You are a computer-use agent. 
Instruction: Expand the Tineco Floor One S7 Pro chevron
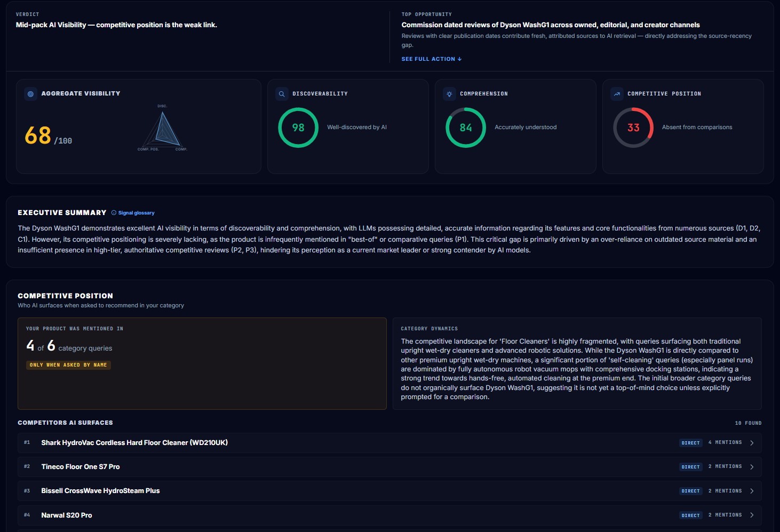point(752,467)
